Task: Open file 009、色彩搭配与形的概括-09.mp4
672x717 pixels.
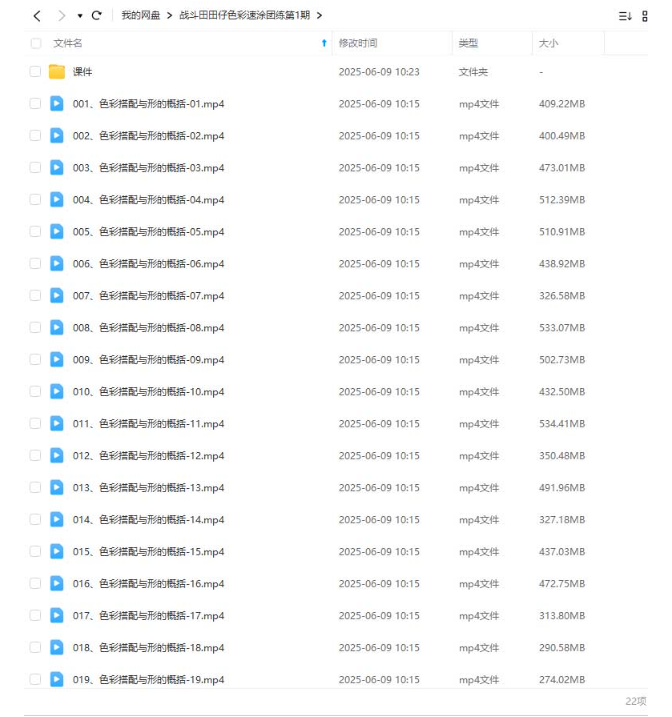Action: (149, 360)
